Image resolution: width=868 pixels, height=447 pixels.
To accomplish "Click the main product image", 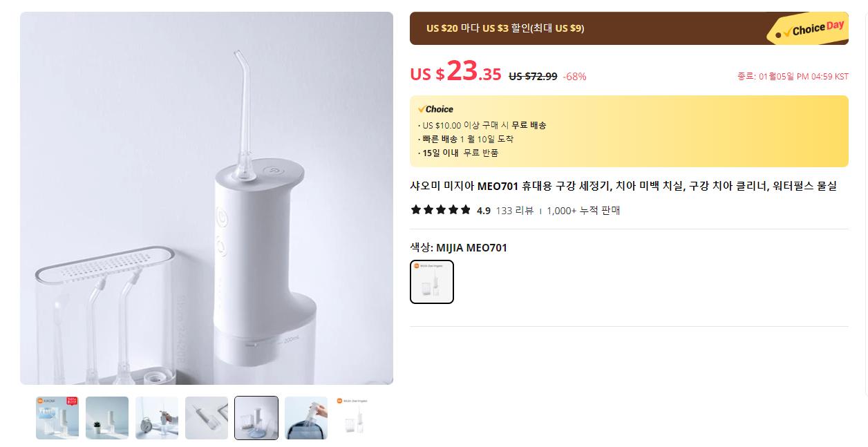I will [207, 198].
